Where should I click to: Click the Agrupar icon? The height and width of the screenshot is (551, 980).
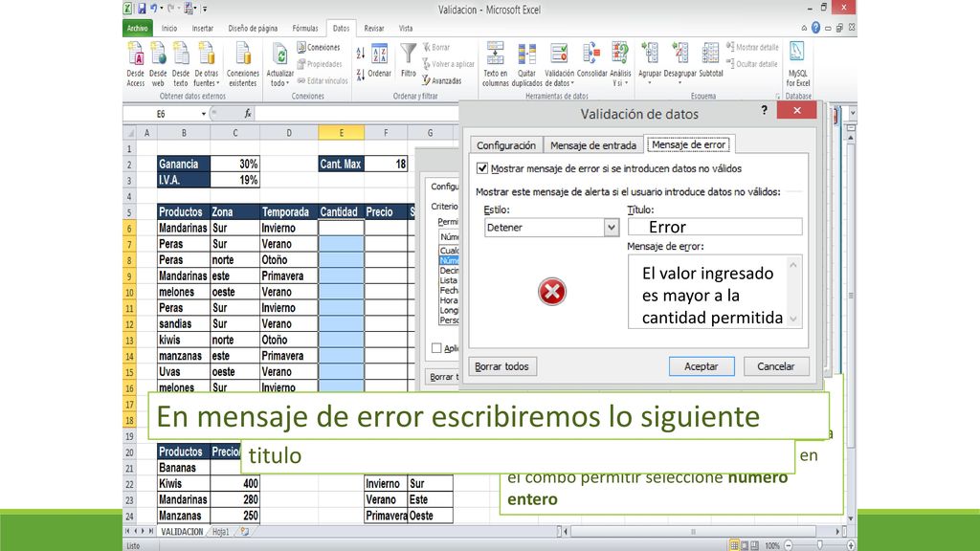point(650,64)
